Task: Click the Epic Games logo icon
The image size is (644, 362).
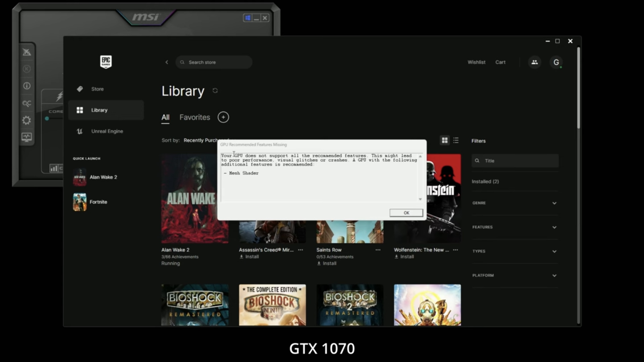Action: (106, 62)
